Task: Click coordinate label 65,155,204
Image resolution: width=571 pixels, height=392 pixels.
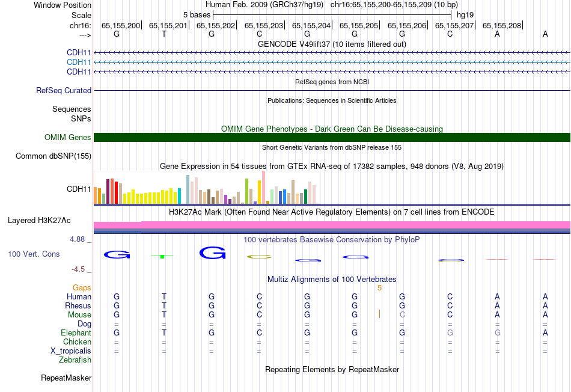Action: [311, 25]
